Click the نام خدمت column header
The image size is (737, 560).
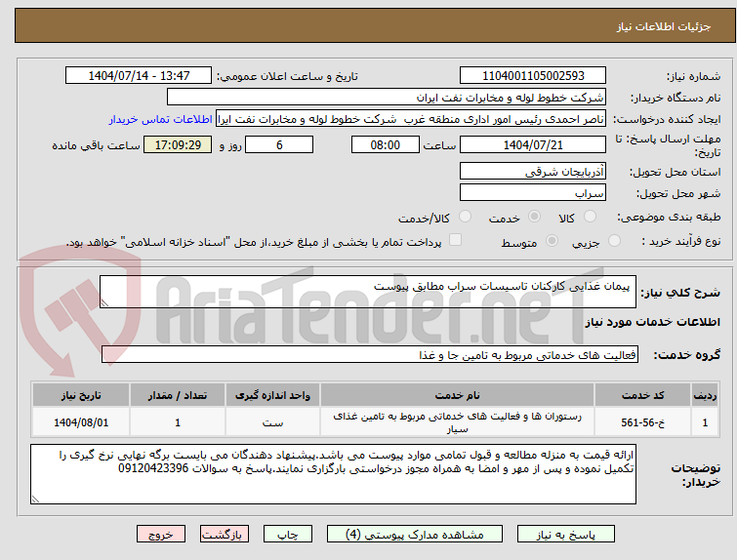tap(458, 395)
